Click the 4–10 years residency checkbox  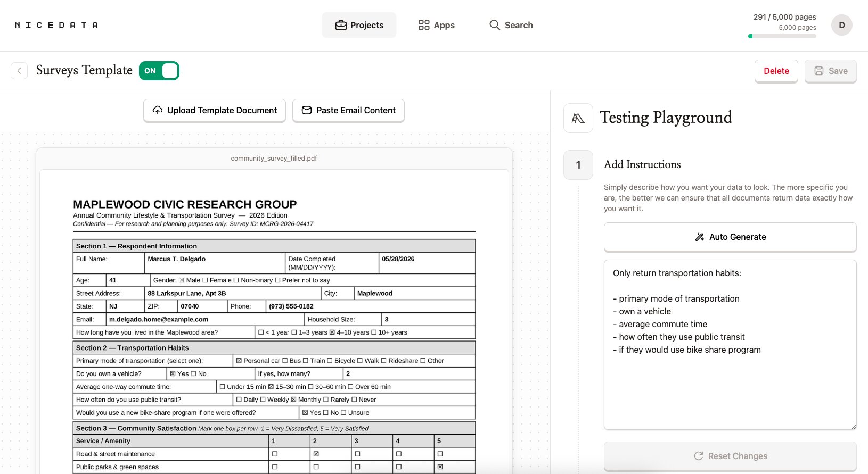click(x=332, y=332)
